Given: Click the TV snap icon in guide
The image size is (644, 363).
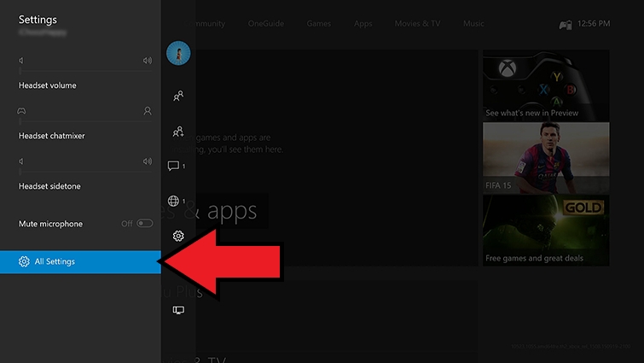Looking at the screenshot, I should click(x=178, y=309).
